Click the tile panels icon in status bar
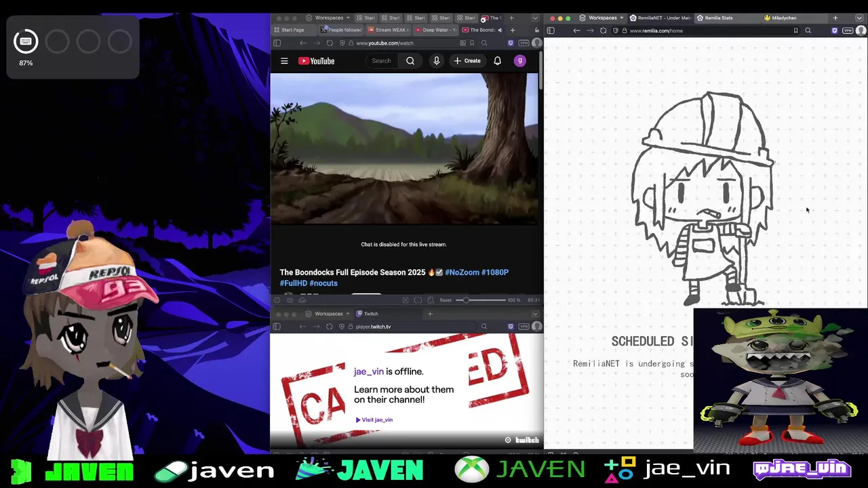Viewport: 868px width, 488px height. pyautogui.click(x=289, y=300)
